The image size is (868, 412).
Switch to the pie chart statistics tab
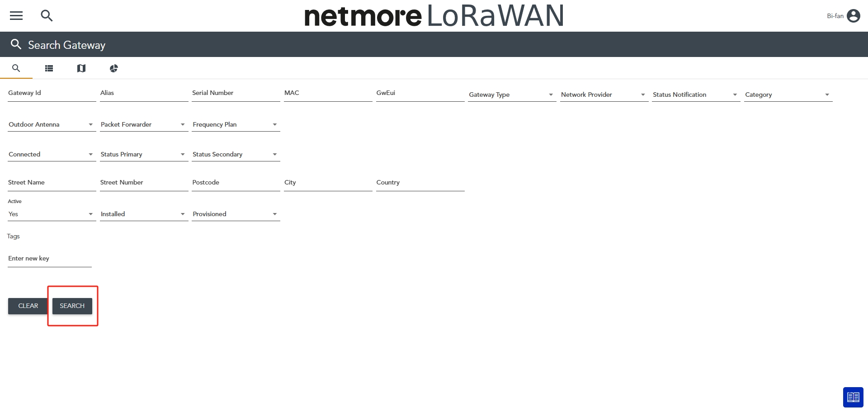tap(114, 68)
